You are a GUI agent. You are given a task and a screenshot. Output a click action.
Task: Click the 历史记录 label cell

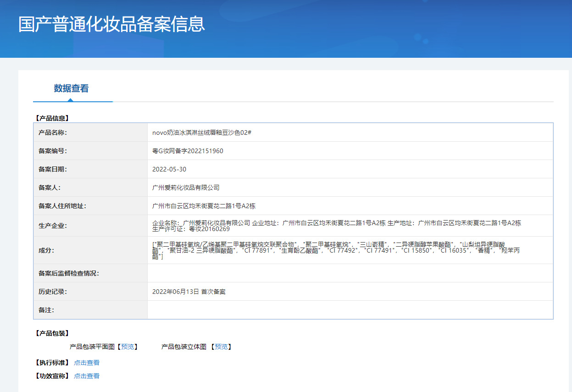[90, 292]
